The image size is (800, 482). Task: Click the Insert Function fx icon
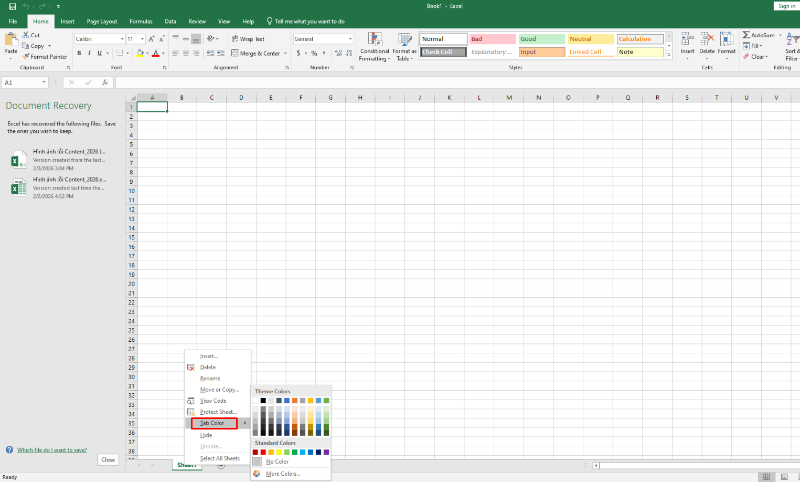pyautogui.click(x=105, y=82)
